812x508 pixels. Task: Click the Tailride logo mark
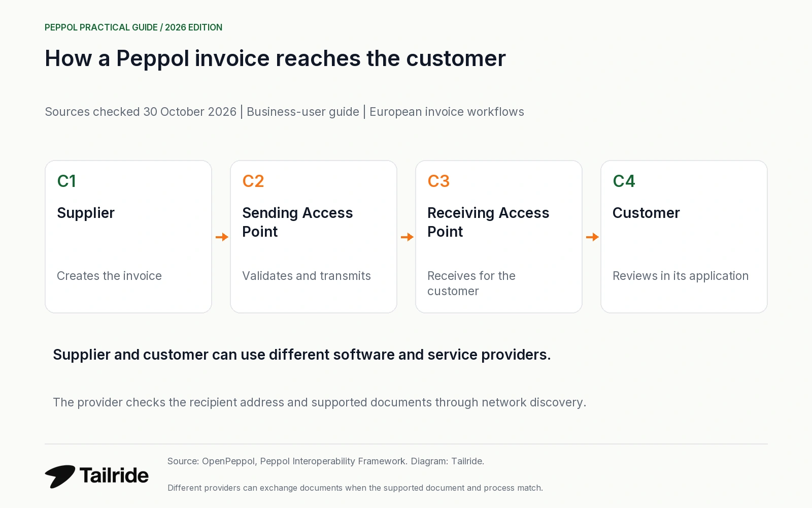coord(60,477)
